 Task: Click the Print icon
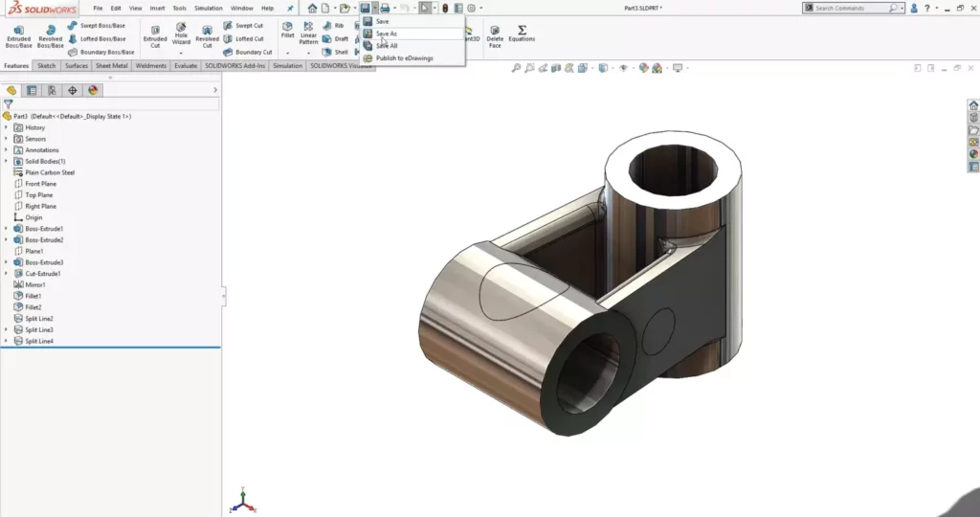point(385,8)
